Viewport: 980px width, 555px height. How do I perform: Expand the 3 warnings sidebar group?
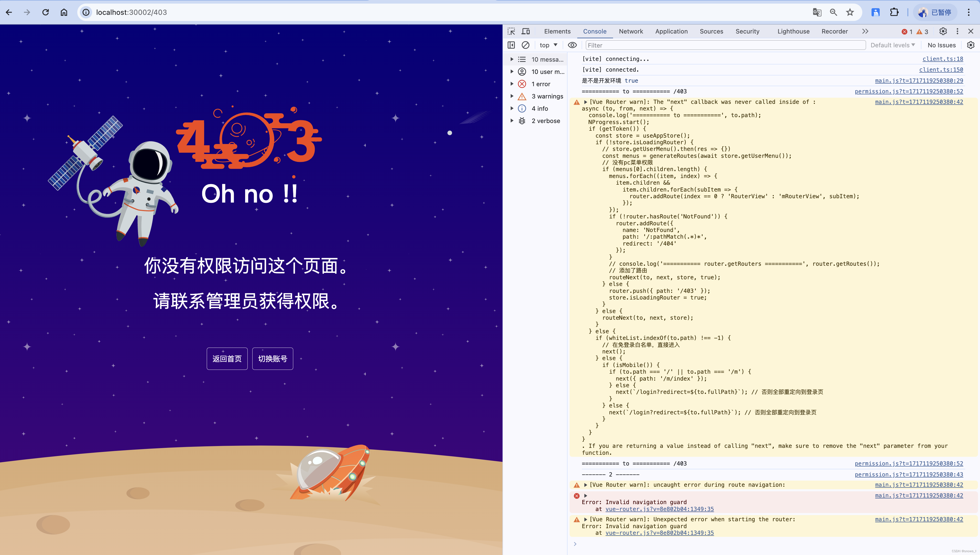(512, 96)
